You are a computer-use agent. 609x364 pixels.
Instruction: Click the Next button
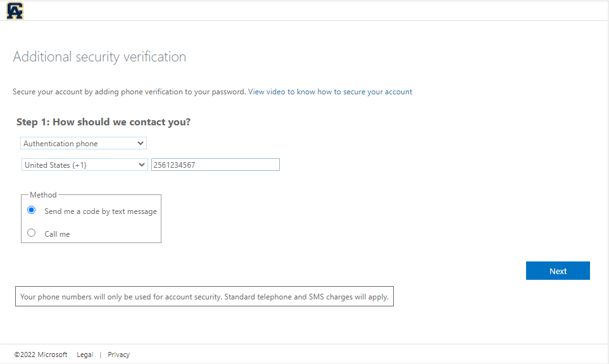[558, 271]
